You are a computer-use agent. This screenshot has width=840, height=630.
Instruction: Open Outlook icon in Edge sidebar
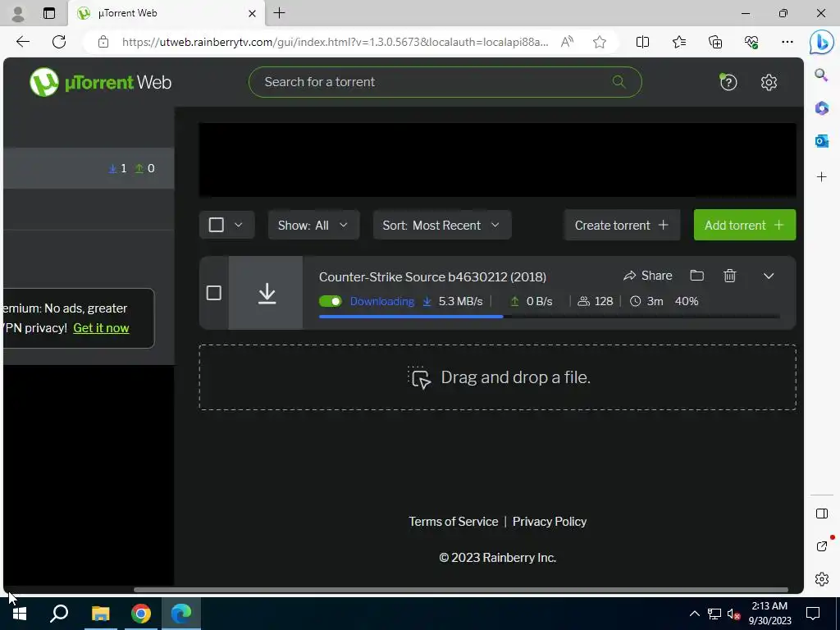[821, 141]
